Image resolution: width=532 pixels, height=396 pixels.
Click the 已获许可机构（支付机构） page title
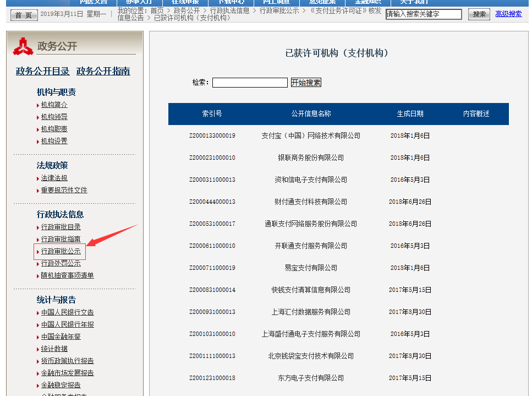pos(337,53)
